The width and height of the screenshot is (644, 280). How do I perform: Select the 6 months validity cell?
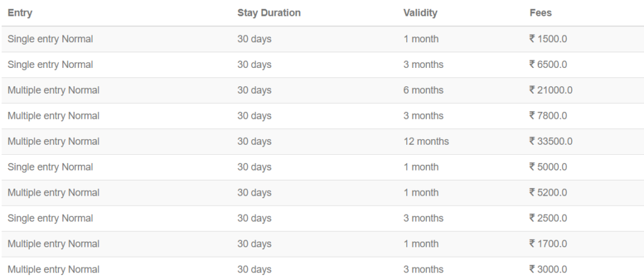423,90
